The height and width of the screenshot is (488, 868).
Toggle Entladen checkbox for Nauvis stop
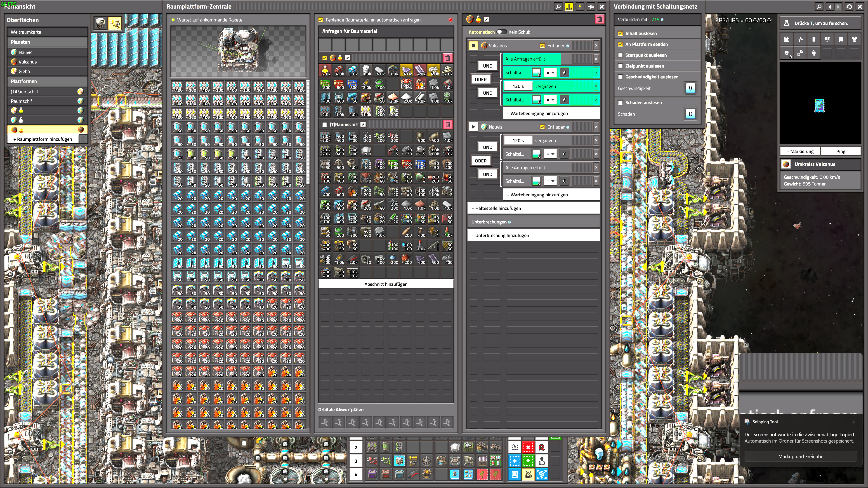[x=542, y=127]
